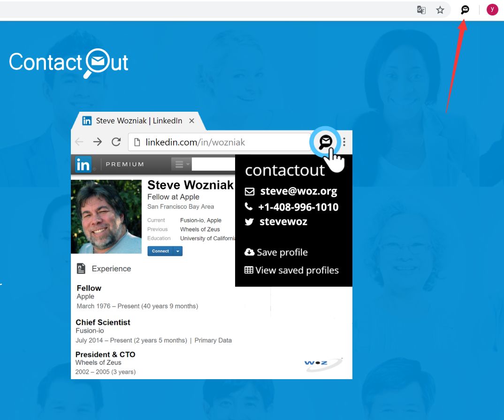504x420 pixels.
Task: Click the LinkedIn "in" logo next to Premium
Action: 84,165
